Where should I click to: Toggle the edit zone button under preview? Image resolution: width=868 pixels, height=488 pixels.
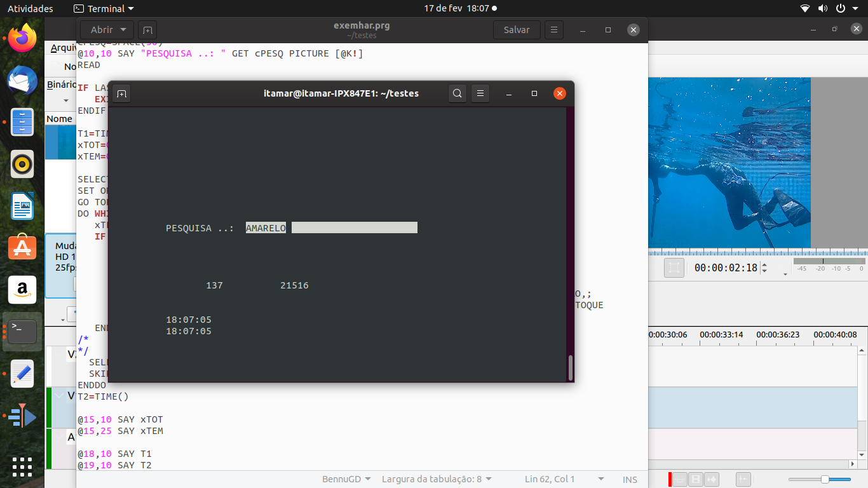click(674, 268)
